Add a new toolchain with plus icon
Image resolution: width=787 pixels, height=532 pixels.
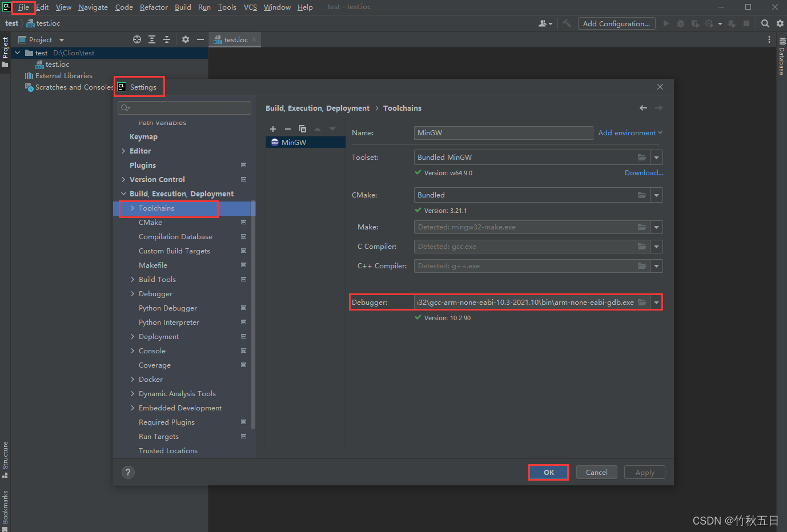click(x=273, y=129)
